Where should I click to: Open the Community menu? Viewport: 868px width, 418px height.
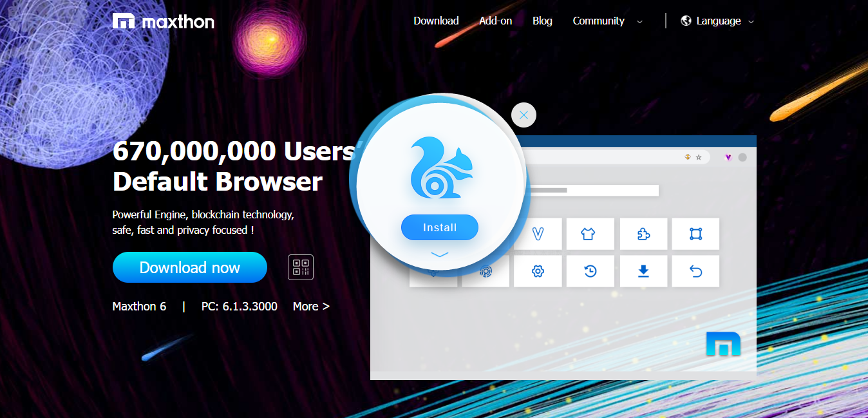pos(598,21)
